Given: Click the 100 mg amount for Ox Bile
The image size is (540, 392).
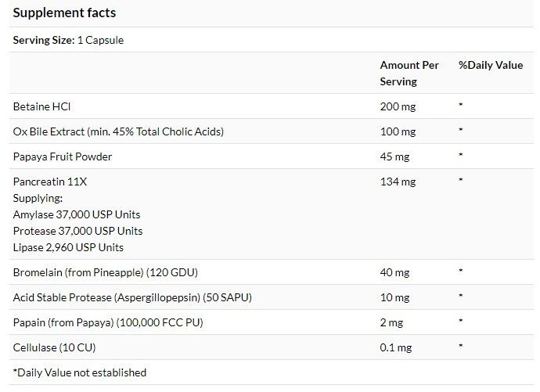Looking at the screenshot, I should point(398,131).
